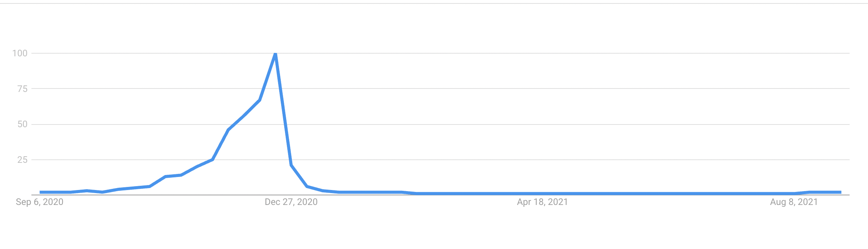Select the last data point of the blue line
868x249 pixels.
pyautogui.click(x=840, y=192)
